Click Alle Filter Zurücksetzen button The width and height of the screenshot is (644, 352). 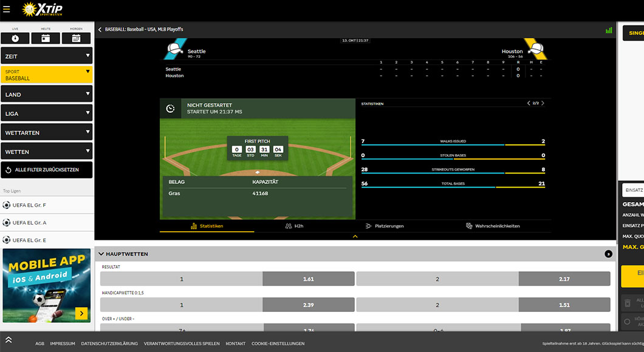pos(46,170)
